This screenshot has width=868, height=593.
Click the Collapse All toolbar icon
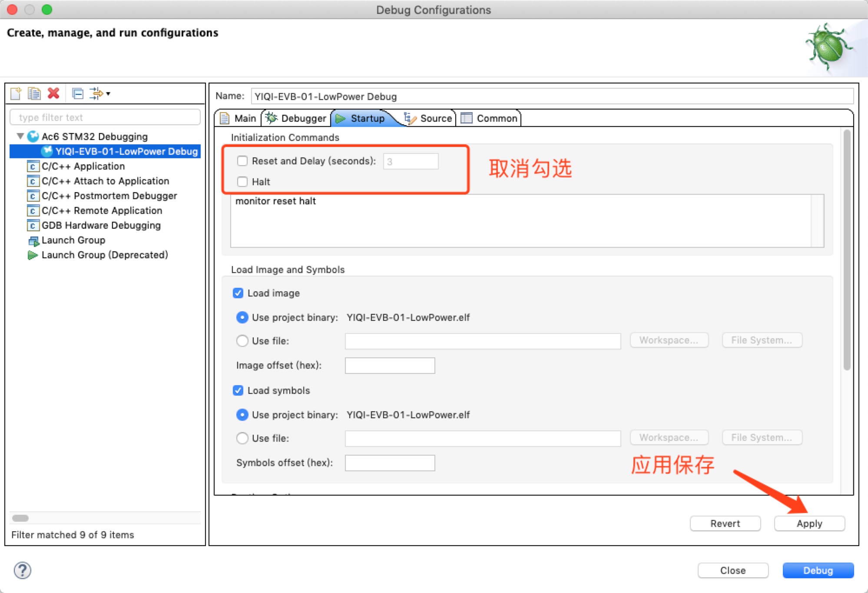coord(78,93)
